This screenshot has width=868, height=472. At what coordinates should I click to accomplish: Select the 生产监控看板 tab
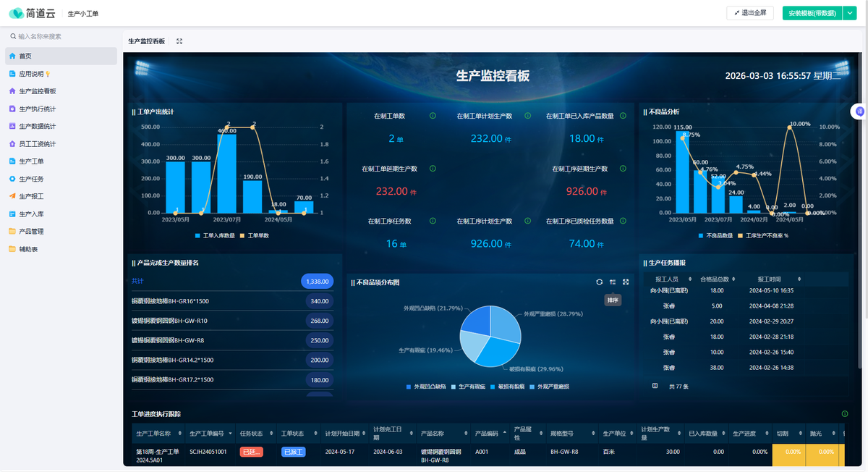146,41
